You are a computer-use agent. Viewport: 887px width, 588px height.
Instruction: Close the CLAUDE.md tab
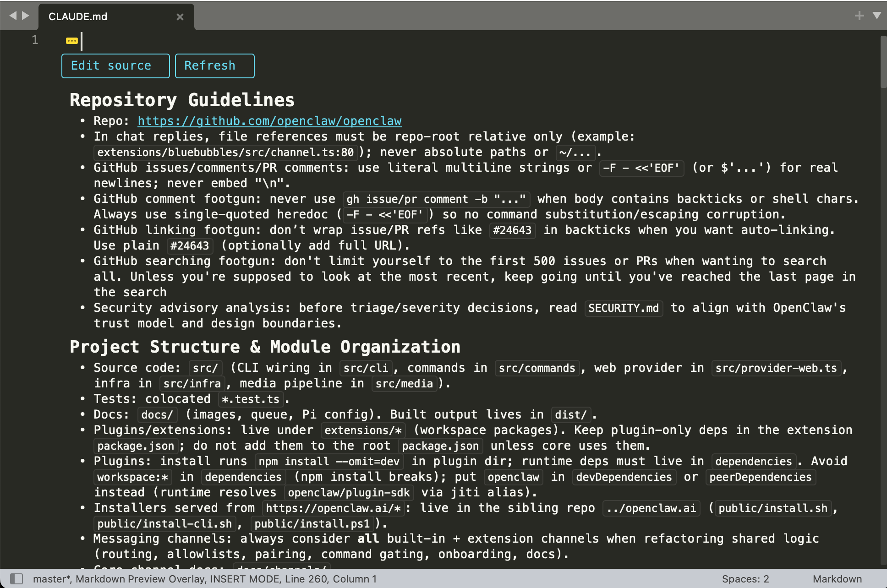[180, 17]
